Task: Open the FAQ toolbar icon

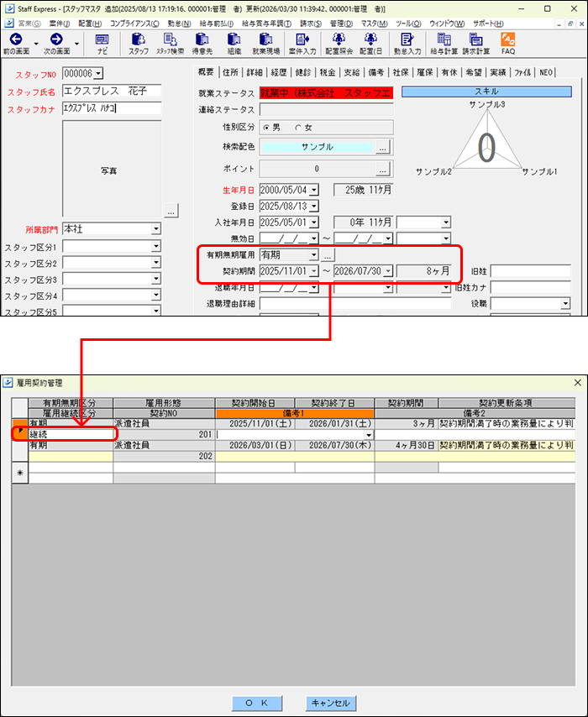Action: point(508,39)
